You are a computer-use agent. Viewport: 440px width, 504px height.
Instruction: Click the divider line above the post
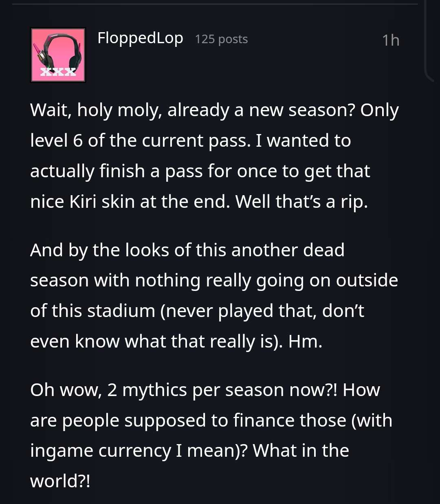215,4
